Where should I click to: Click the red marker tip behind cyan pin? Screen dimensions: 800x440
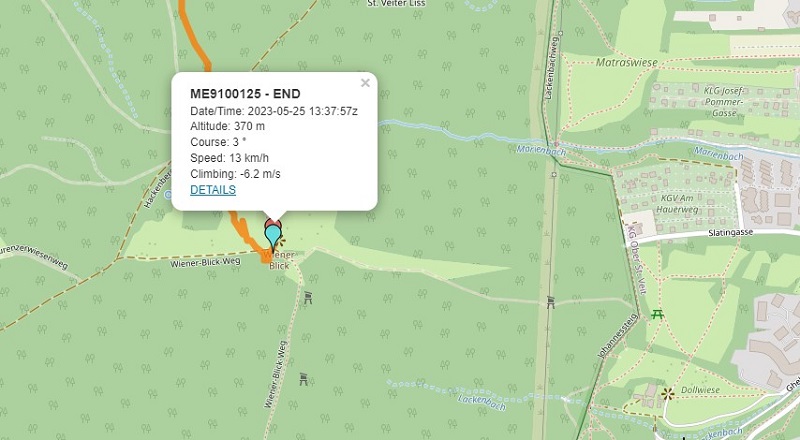pos(272,220)
